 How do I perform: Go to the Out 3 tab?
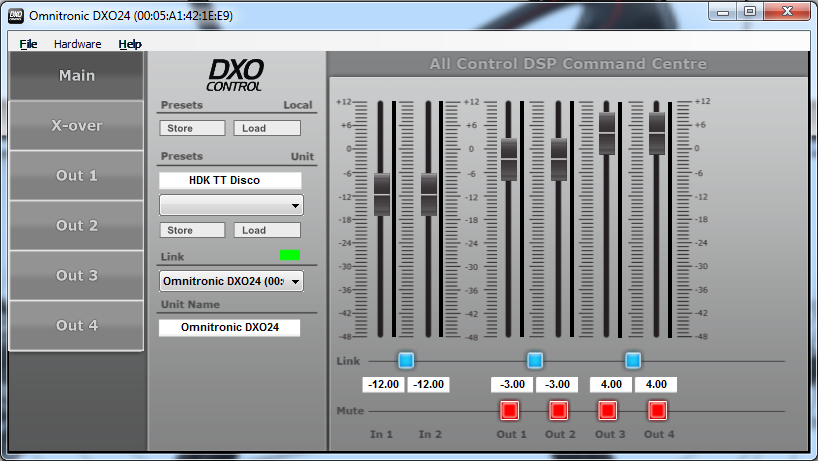click(76, 275)
